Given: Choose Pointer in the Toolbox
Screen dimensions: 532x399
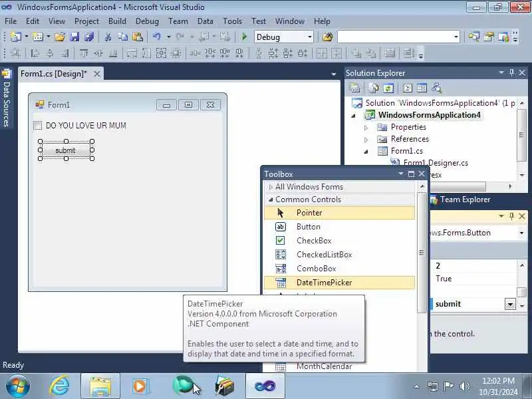Looking at the screenshot, I should pyautogui.click(x=339, y=213).
